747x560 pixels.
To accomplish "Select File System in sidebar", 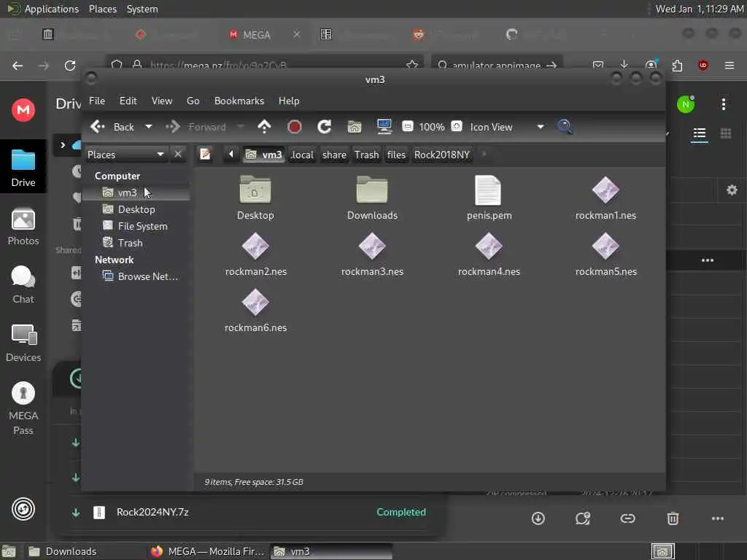I will point(136,226).
